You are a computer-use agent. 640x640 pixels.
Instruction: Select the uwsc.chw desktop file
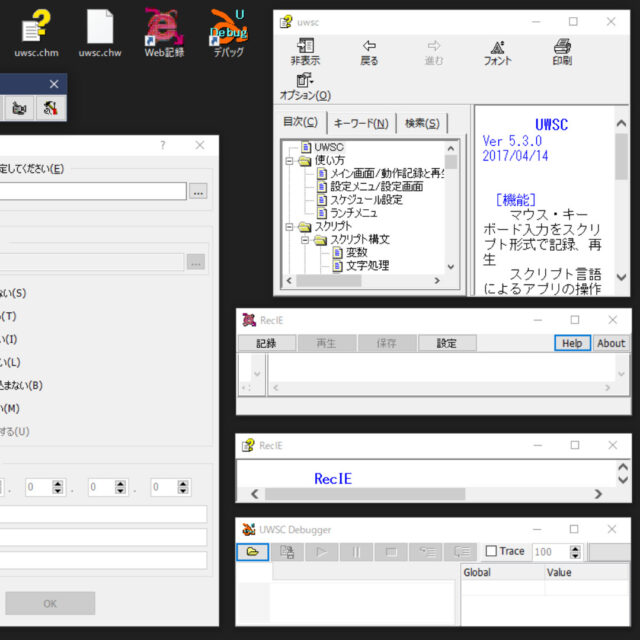click(x=100, y=33)
